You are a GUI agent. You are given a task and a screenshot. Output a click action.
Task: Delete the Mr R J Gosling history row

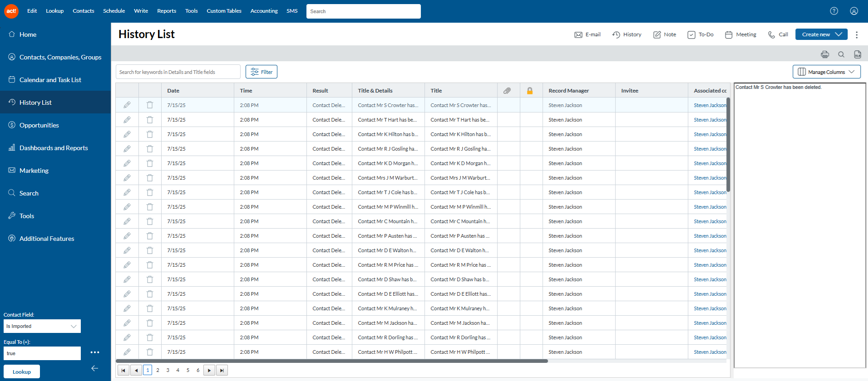150,148
